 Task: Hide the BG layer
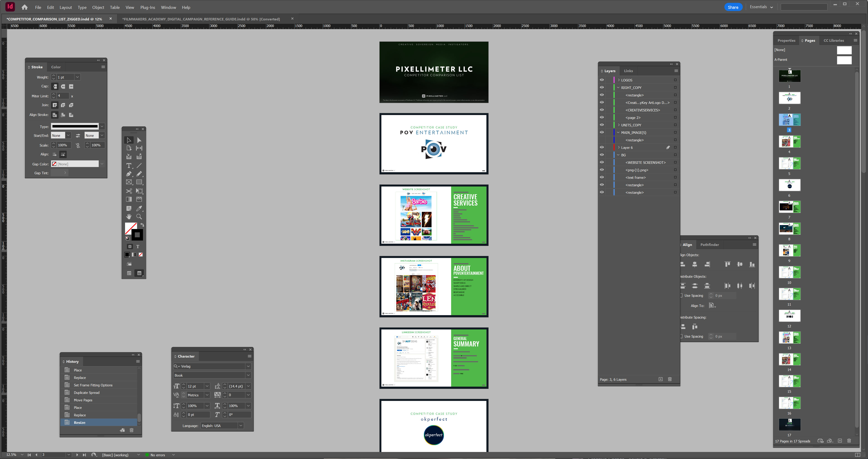[x=602, y=155]
